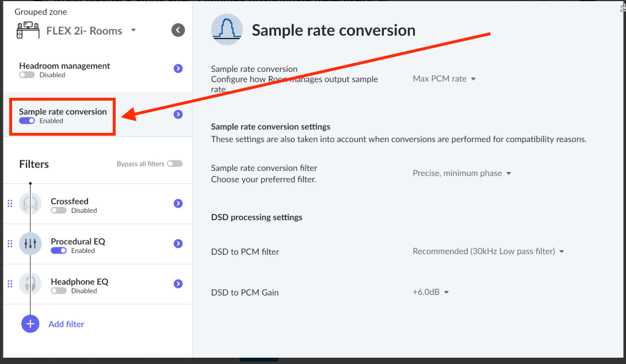
Task: Click the Headphone EQ icon
Action: pos(30,284)
